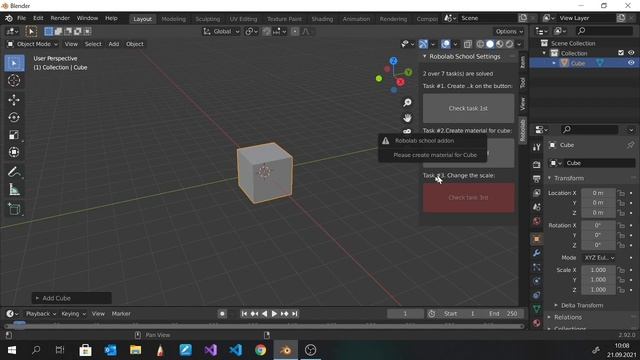
Task: Click the Scale Y value field
Action: pos(598,280)
